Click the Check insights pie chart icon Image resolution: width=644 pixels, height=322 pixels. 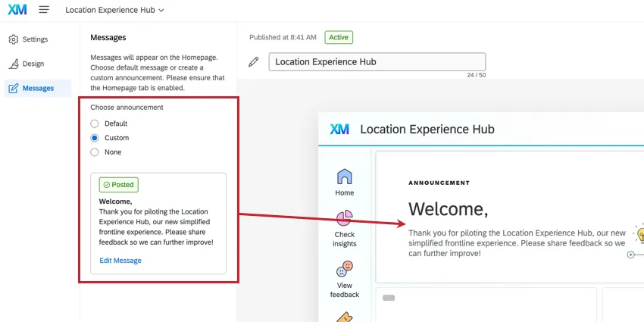coord(345,218)
